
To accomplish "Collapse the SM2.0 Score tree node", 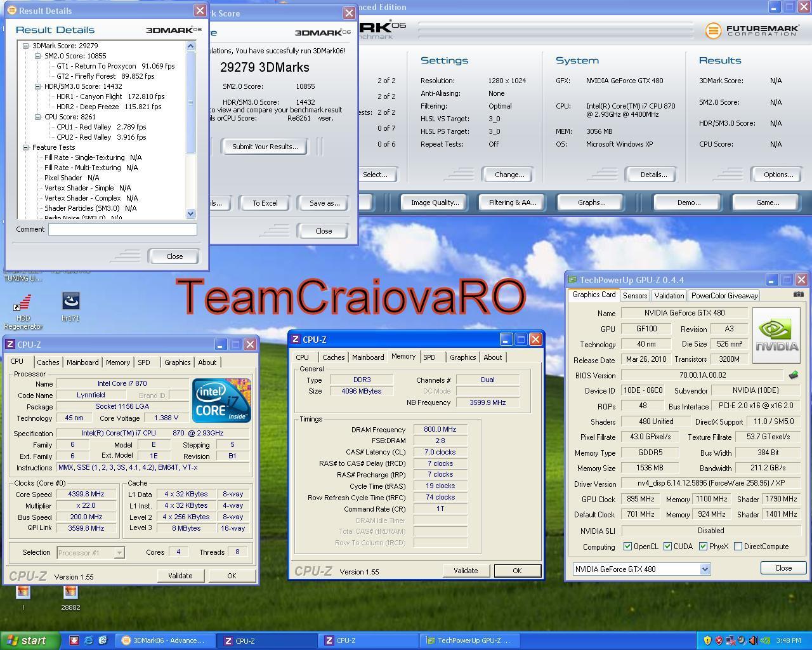I will click(37, 56).
